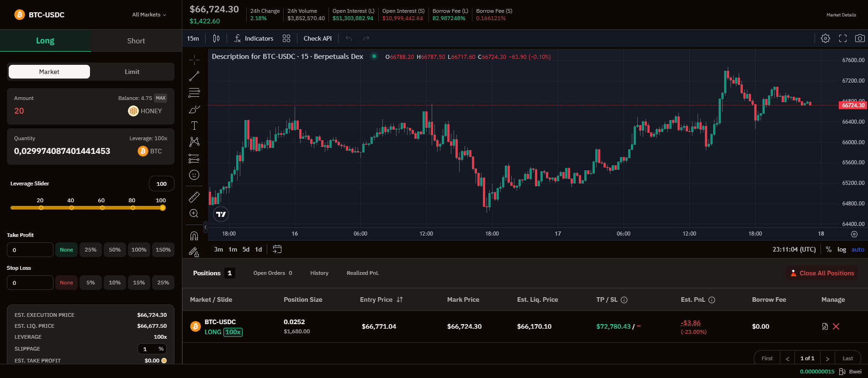Screen dimensions: 868x378
Task: Open timezone menu at 23:11:04 (UTC)
Action: (x=794, y=249)
